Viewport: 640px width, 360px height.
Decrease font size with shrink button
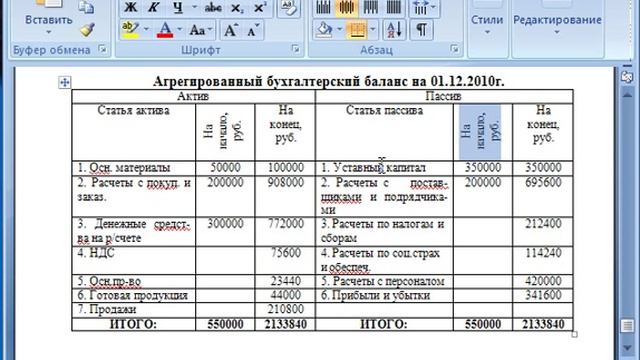(x=252, y=30)
